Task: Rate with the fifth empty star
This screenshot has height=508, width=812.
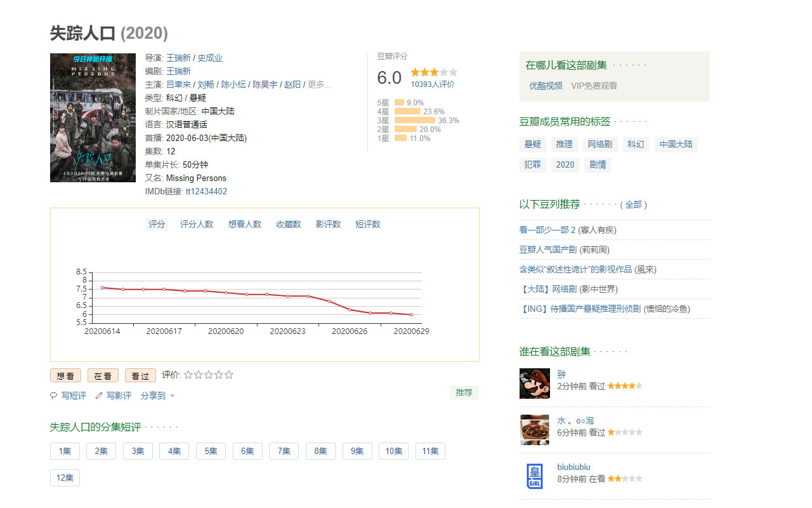Action: tap(229, 375)
